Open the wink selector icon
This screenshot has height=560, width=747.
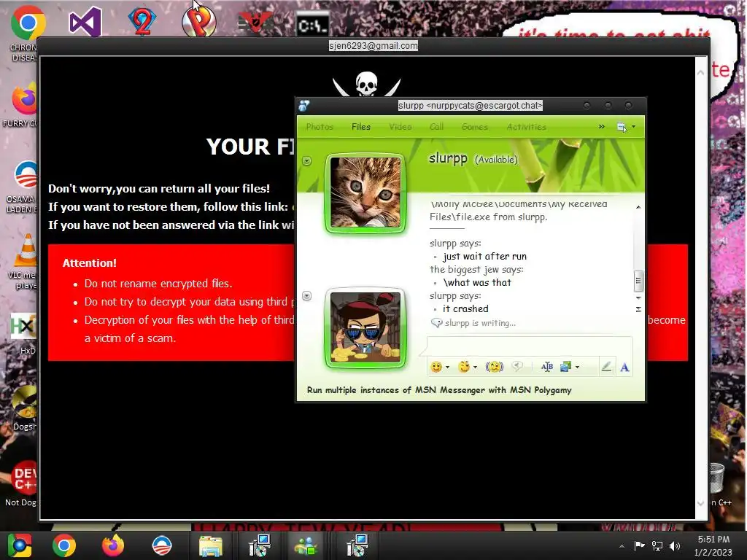(x=463, y=367)
